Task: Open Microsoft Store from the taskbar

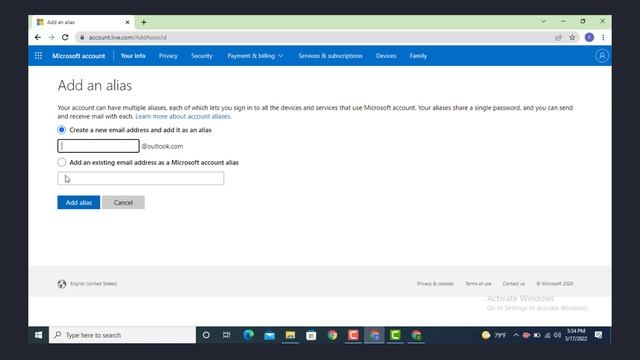Action: [311, 335]
